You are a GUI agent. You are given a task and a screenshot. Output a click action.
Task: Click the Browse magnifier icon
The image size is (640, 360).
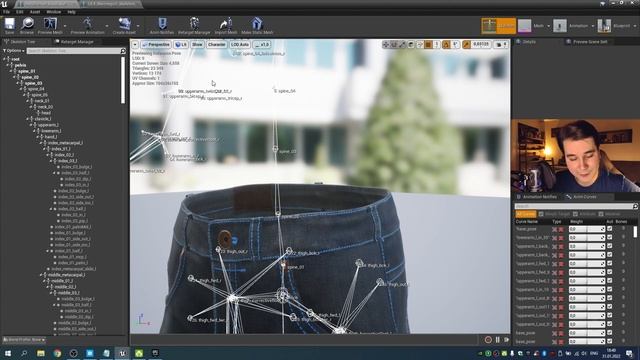(x=27, y=26)
